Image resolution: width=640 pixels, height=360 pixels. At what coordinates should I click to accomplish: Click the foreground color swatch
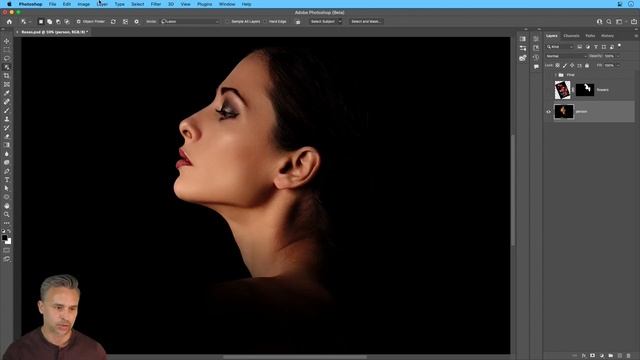4,238
